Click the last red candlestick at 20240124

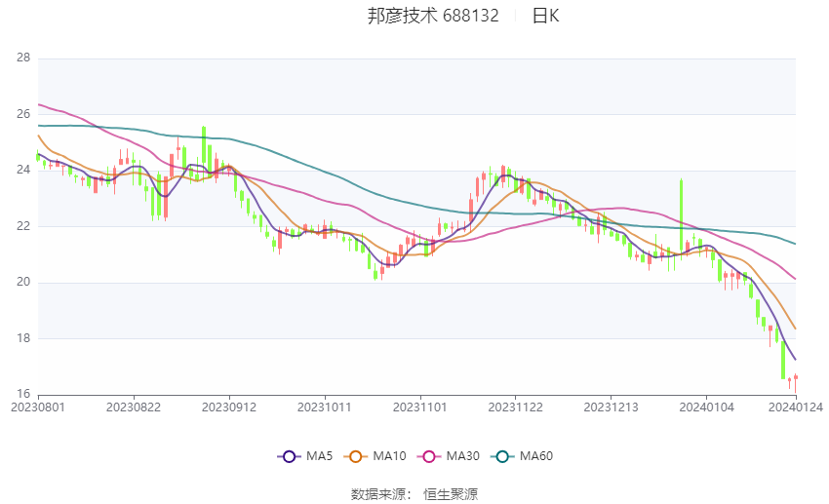(796, 382)
